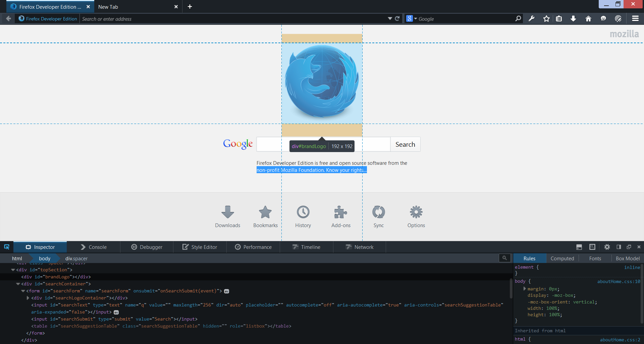The height and width of the screenshot is (344, 644).
Task: Go to the home page icon
Action: click(x=588, y=19)
